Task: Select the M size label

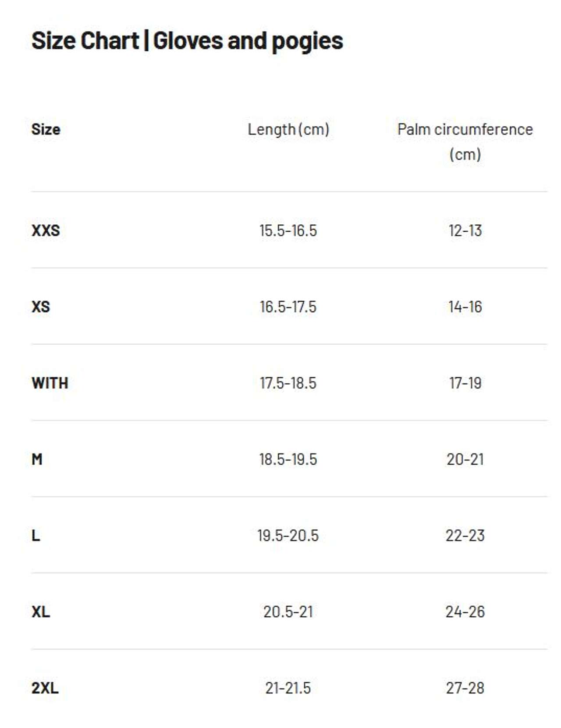Action: point(37,459)
